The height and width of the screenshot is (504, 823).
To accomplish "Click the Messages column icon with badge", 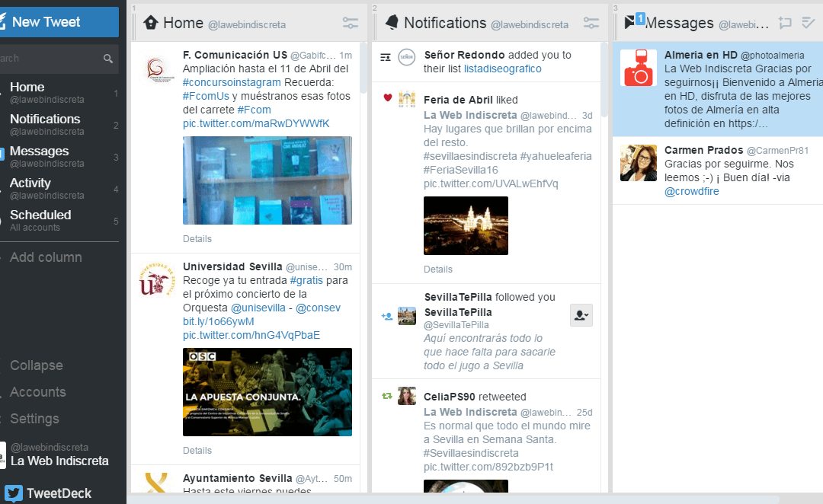I will pos(632,21).
